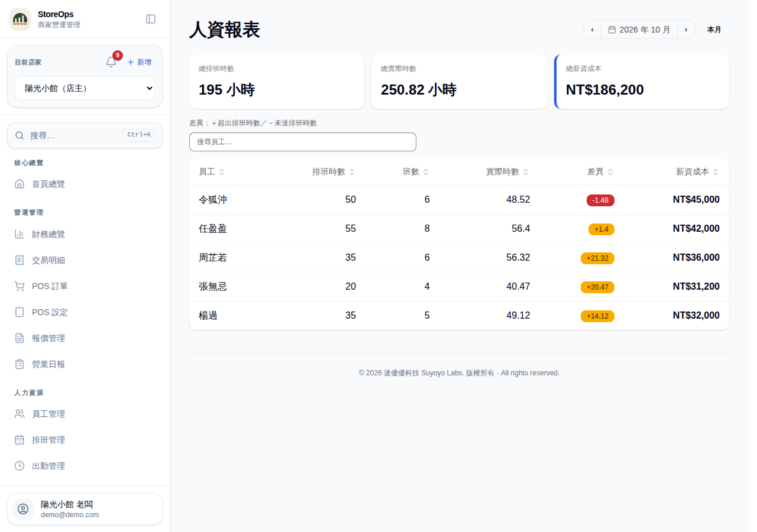The height and width of the screenshot is (532, 757).
Task: Go to previous month arrow
Action: (593, 30)
